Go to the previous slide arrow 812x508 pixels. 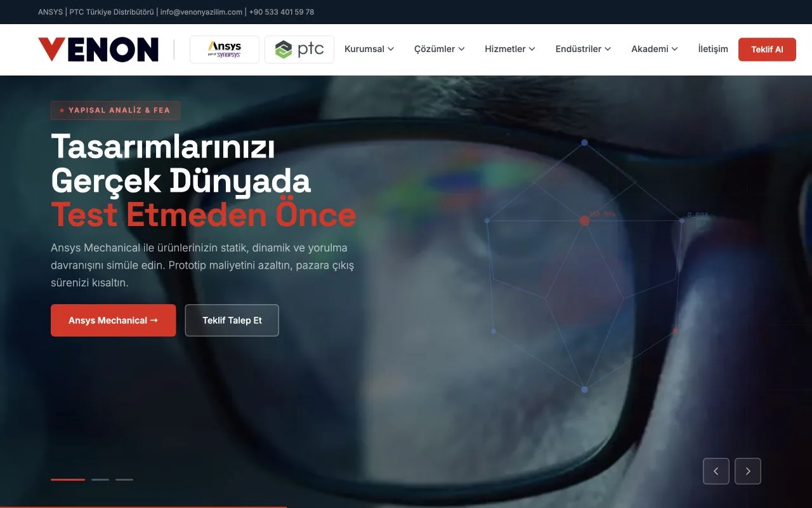click(x=716, y=471)
